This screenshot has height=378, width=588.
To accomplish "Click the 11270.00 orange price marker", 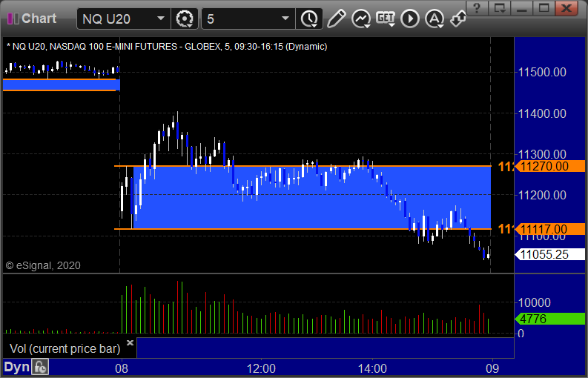I will [x=549, y=166].
